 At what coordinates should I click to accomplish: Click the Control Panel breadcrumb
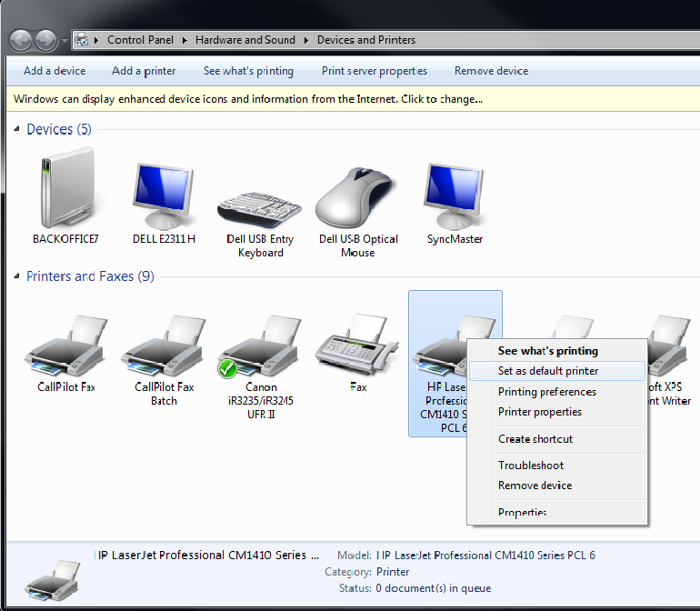click(x=140, y=40)
